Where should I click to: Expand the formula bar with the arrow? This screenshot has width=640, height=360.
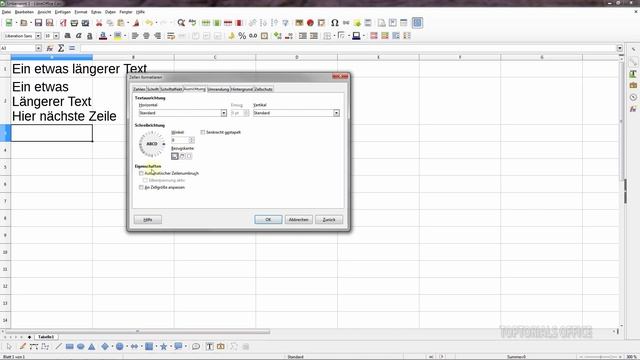point(620,48)
